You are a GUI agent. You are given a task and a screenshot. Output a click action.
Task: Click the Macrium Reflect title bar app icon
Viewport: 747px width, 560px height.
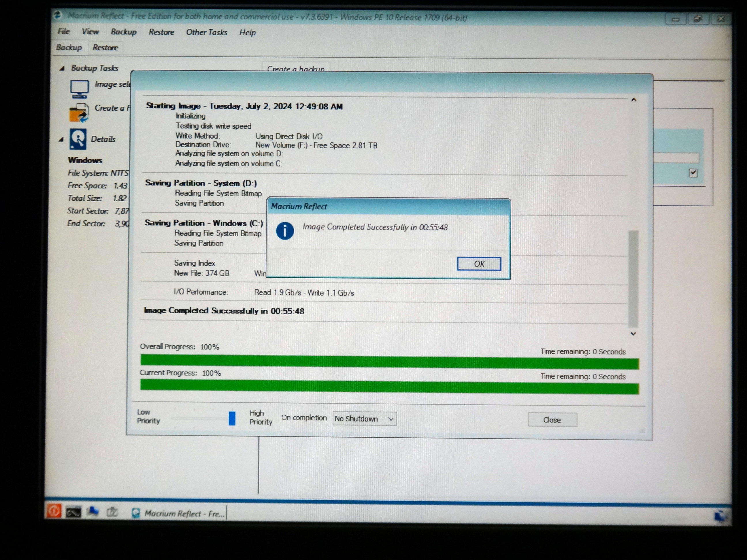click(57, 14)
